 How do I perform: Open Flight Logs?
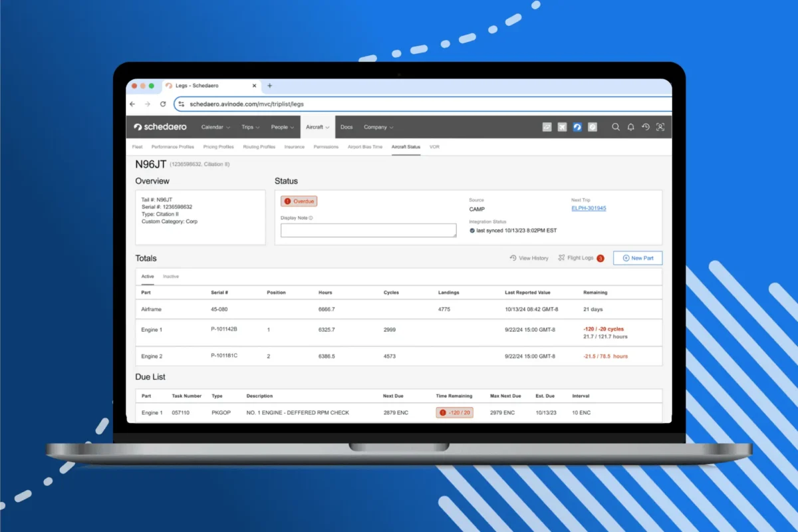point(576,258)
